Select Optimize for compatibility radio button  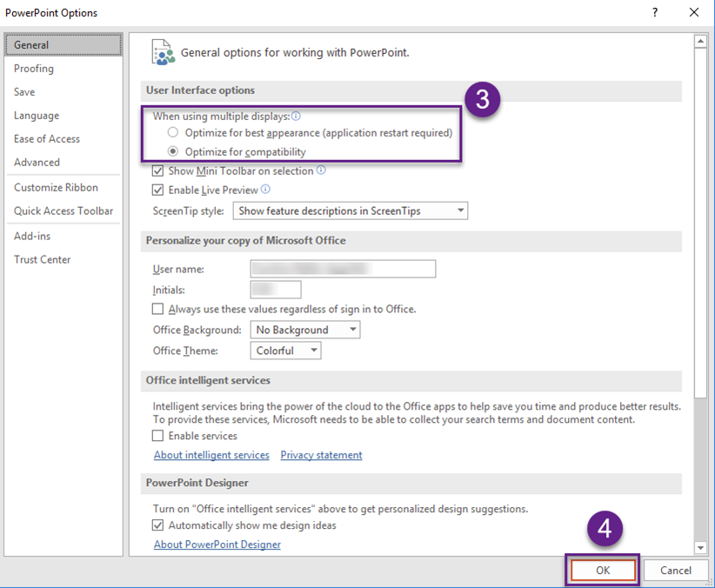[173, 151]
